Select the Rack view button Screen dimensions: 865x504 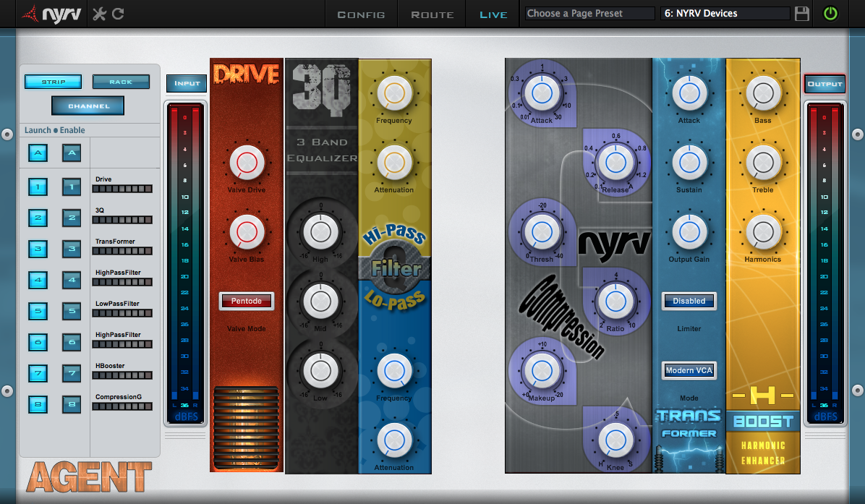tap(121, 82)
